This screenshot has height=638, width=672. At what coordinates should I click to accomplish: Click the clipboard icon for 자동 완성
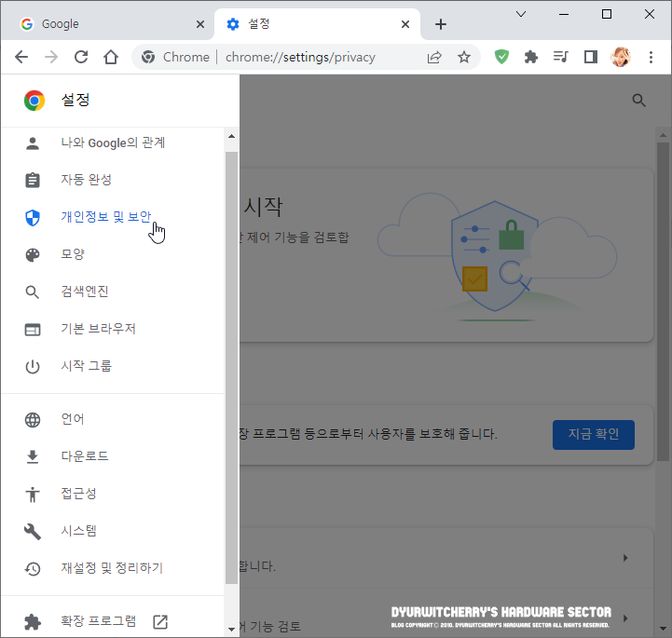[33, 181]
